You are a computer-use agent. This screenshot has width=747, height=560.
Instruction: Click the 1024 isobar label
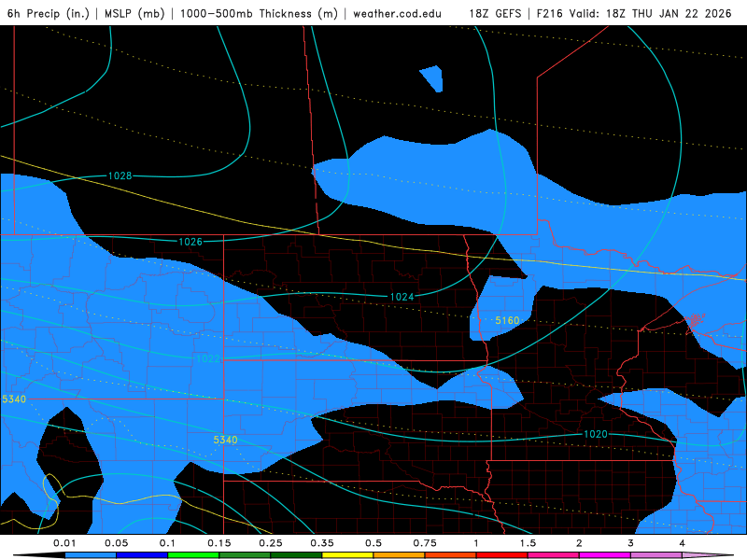[x=402, y=297]
